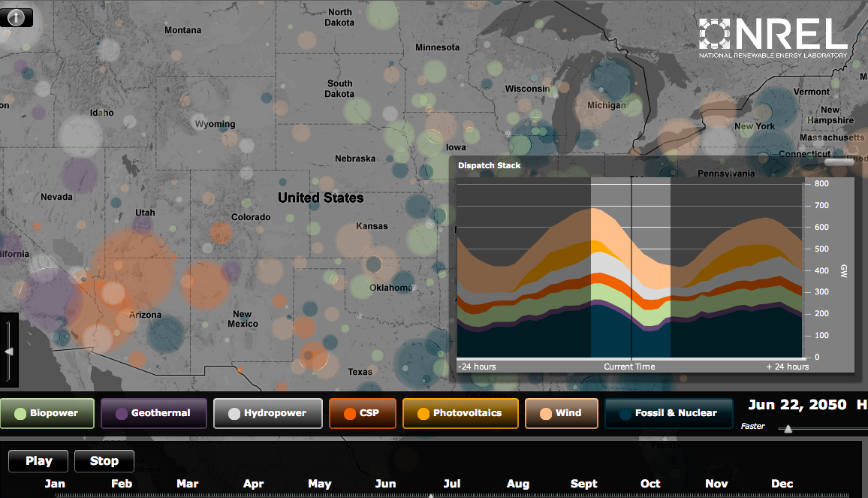Open the info button
This screenshot has height=498, width=868.
[16, 18]
